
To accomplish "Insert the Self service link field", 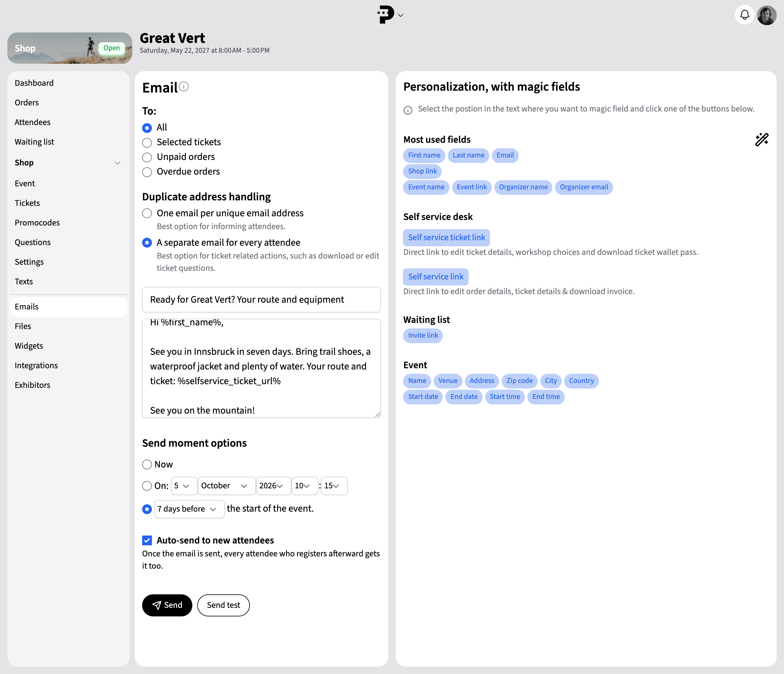I will point(435,277).
